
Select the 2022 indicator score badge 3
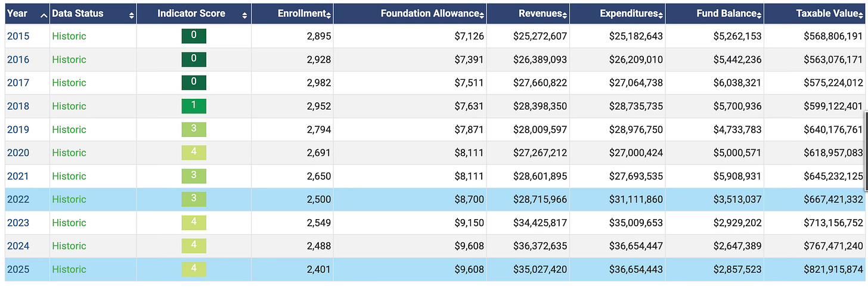pyautogui.click(x=194, y=199)
